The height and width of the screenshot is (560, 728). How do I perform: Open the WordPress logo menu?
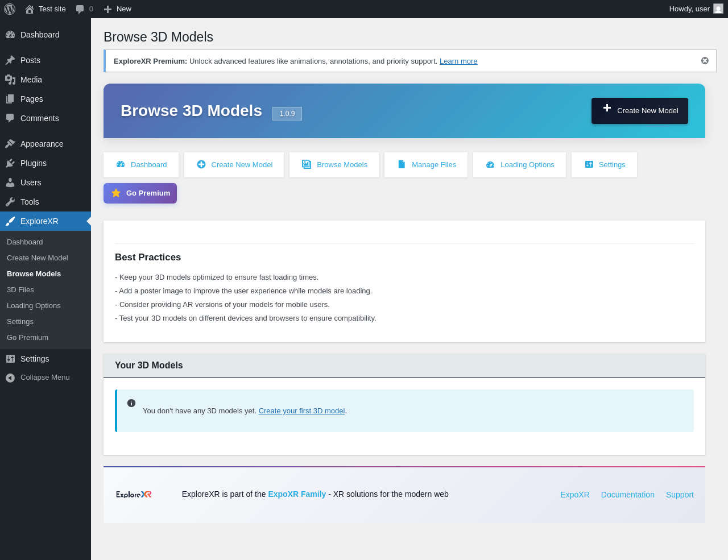tap(10, 9)
